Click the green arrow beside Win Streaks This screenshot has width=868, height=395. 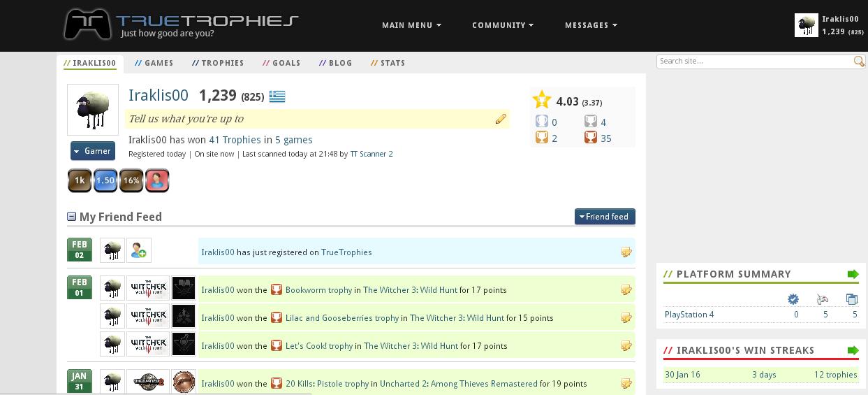[853, 350]
